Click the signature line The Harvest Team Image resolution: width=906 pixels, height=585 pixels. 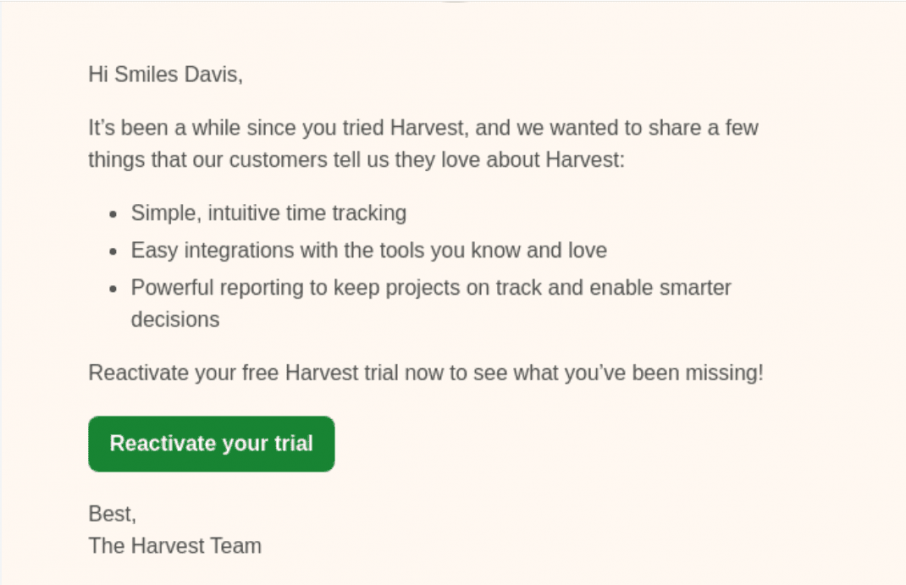(174, 546)
